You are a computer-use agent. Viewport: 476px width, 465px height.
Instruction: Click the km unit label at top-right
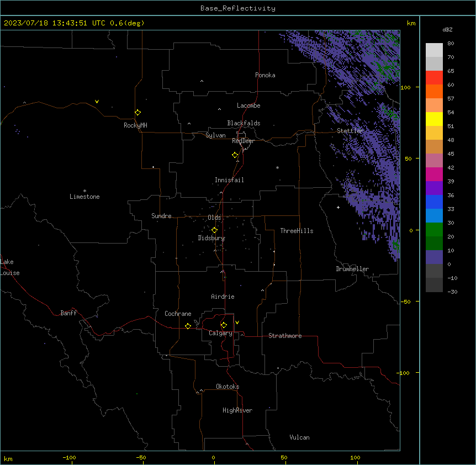tap(411, 23)
